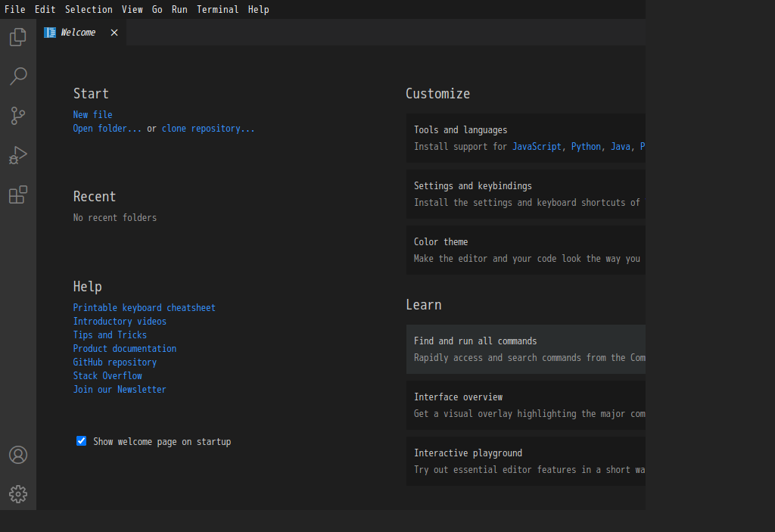
Task: Open Printable keyboard cheatsheet link
Action: [x=145, y=307]
